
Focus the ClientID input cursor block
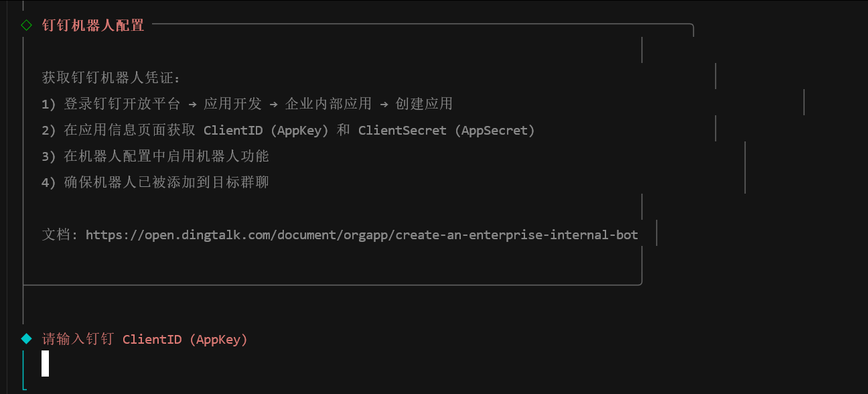tap(46, 363)
